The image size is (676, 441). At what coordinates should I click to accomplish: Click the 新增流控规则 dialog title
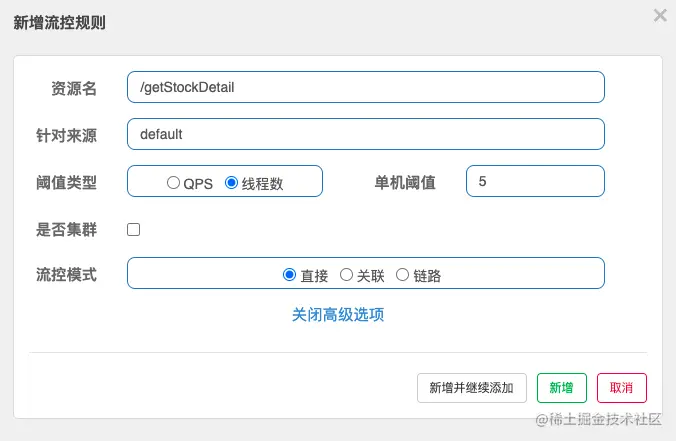tap(59, 22)
